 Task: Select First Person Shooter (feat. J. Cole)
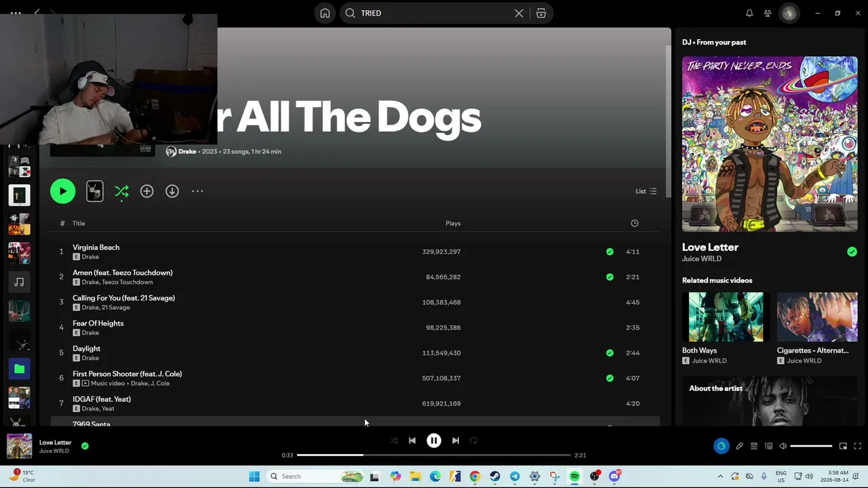click(355, 378)
